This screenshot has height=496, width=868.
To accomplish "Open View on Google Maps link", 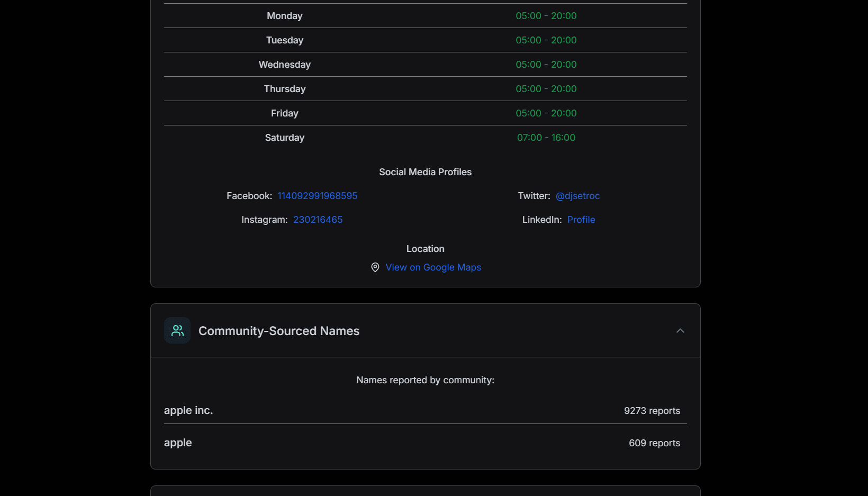I will click(433, 267).
